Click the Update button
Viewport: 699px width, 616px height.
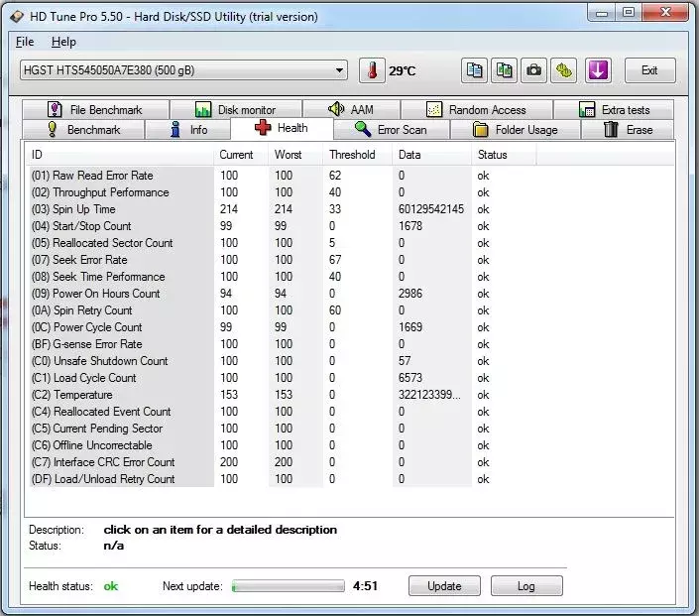pyautogui.click(x=444, y=585)
